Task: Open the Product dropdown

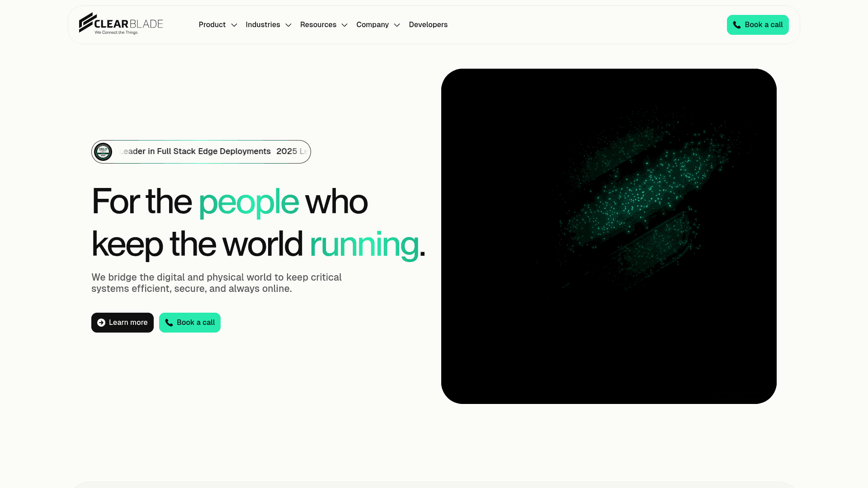Action: [234, 25]
